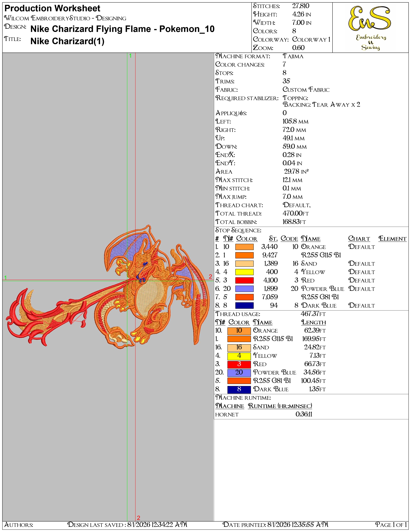The width and height of the screenshot is (411, 532).
Task: Click the Up value "49.1 mm"
Action: click(x=293, y=138)
